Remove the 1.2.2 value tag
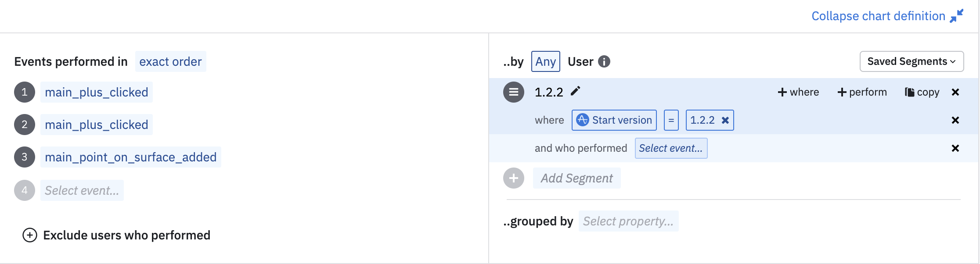This screenshot has height=264, width=980. tap(725, 120)
